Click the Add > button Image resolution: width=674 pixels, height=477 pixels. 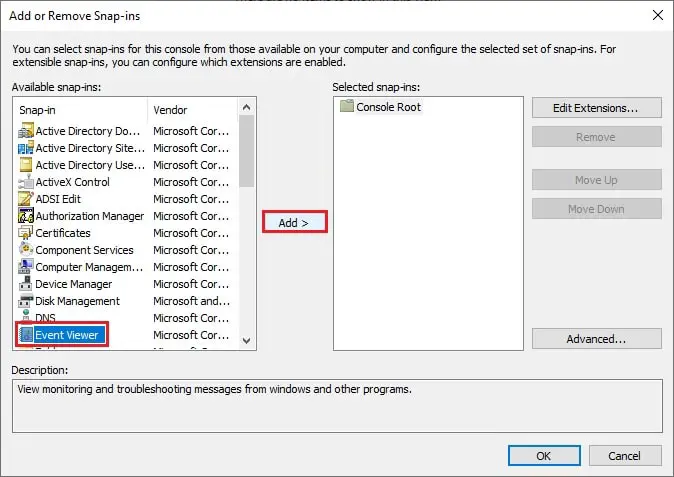[294, 223]
